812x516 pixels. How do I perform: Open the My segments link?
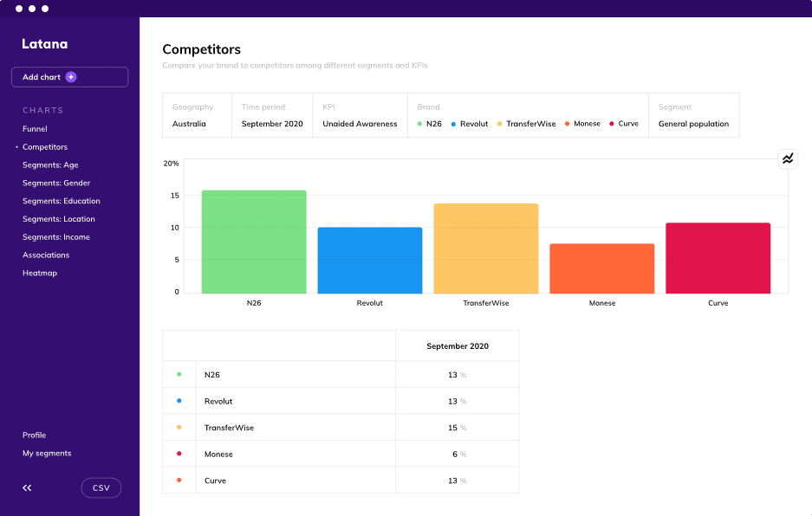pyautogui.click(x=47, y=454)
